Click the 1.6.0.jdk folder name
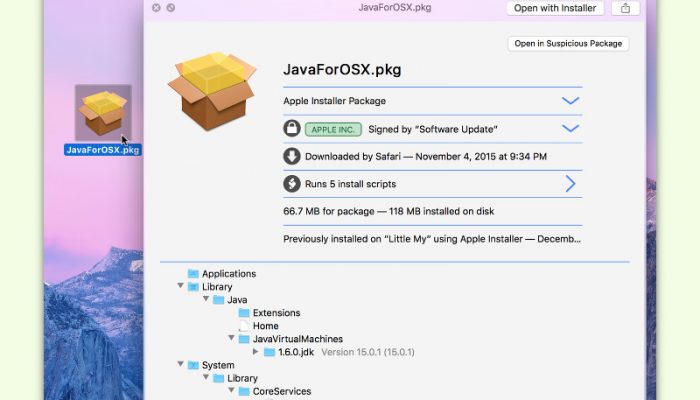The width and height of the screenshot is (700, 400). (x=296, y=352)
